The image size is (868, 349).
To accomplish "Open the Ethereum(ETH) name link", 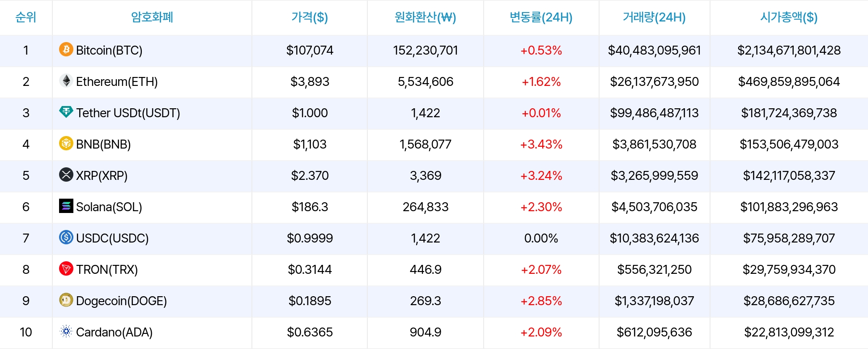I will (117, 81).
